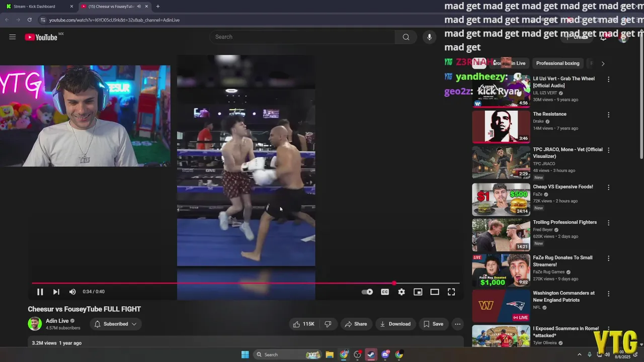Open options menu for TPC JRACO video

(608, 150)
